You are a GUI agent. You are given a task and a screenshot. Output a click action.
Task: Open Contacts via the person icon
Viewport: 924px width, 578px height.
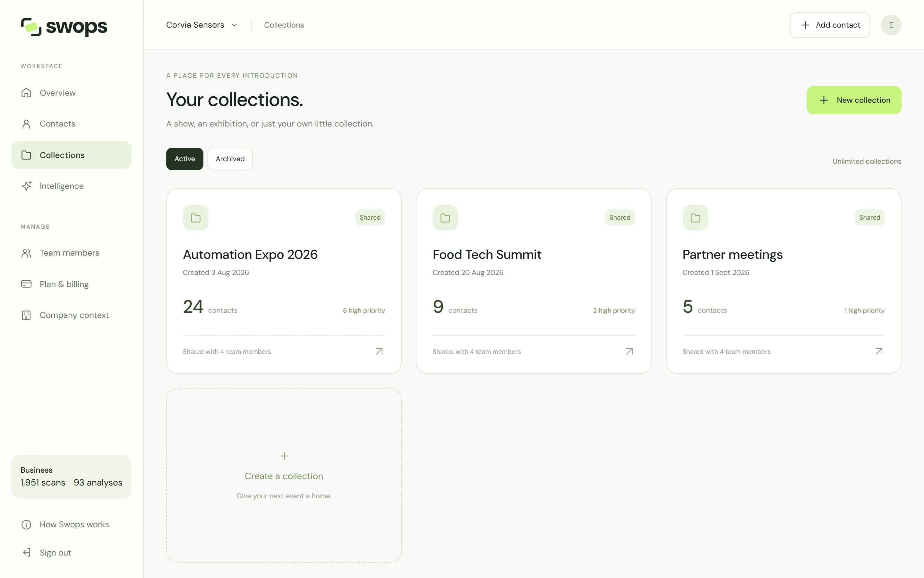point(26,124)
